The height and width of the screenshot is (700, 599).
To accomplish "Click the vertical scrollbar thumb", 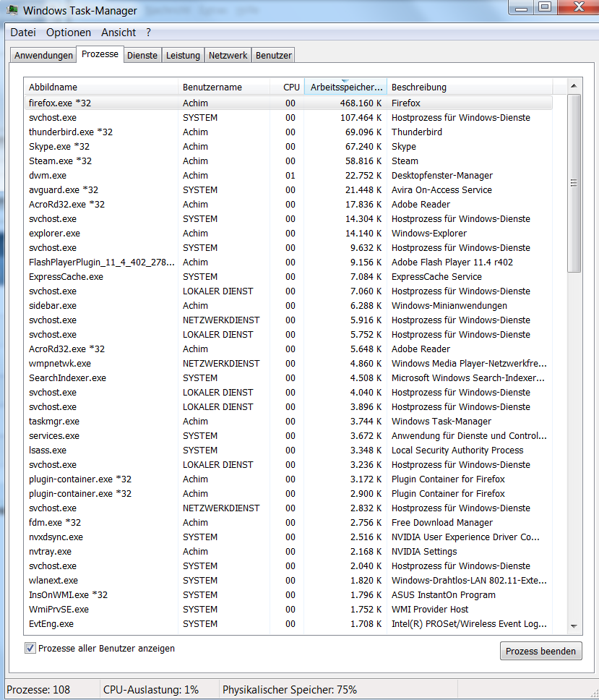I will tap(574, 183).
